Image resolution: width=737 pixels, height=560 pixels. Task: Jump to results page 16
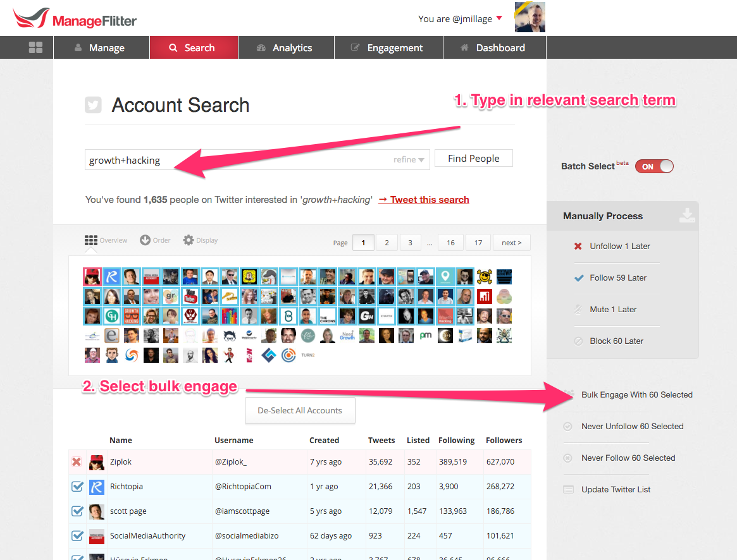click(x=451, y=243)
